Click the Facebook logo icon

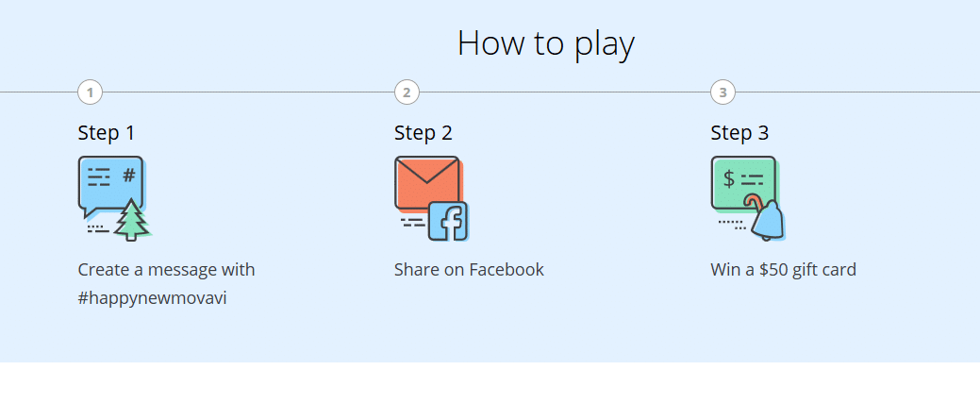(x=449, y=222)
